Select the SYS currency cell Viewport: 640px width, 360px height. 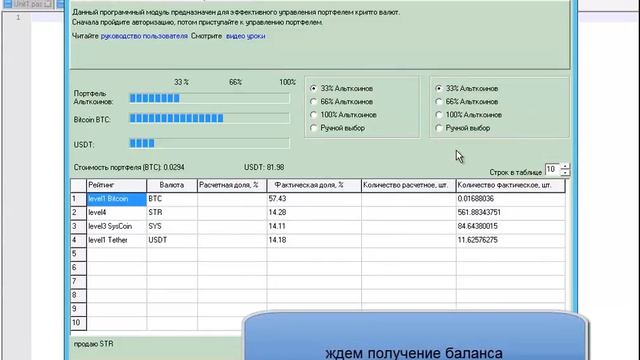(x=172, y=227)
